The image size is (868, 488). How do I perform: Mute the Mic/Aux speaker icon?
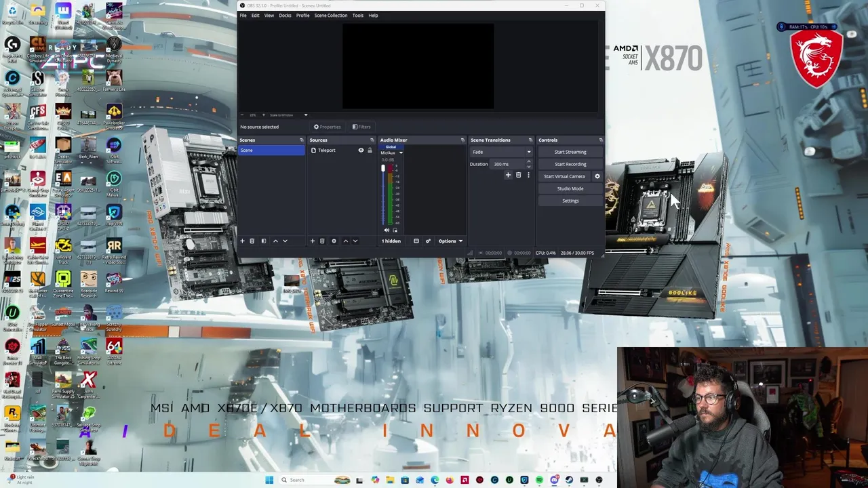click(x=387, y=230)
